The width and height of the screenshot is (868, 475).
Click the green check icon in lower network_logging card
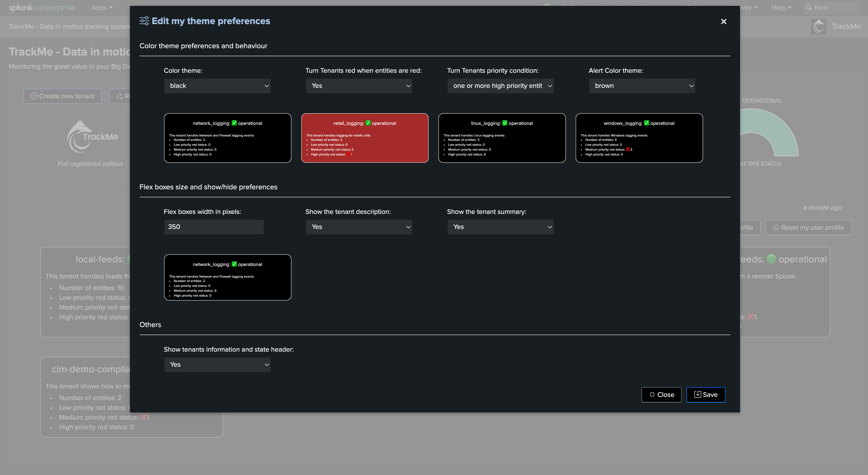(234, 264)
